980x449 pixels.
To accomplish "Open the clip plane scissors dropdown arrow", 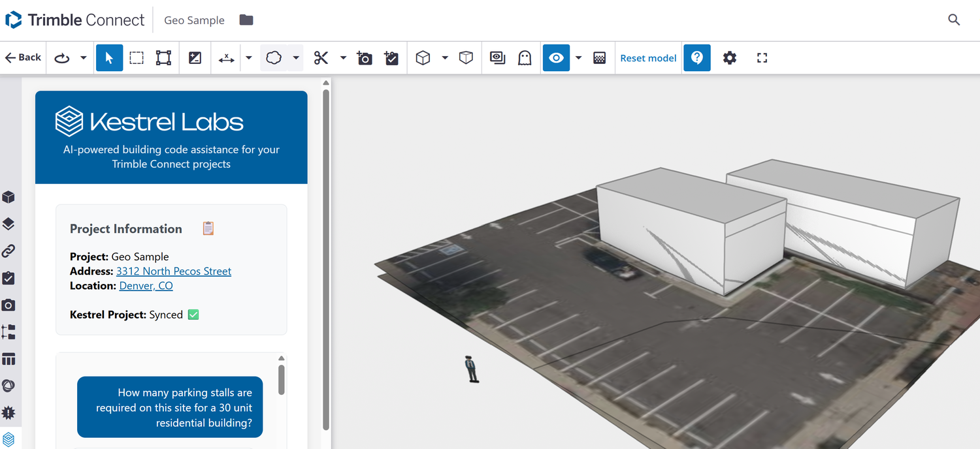I will 343,58.
